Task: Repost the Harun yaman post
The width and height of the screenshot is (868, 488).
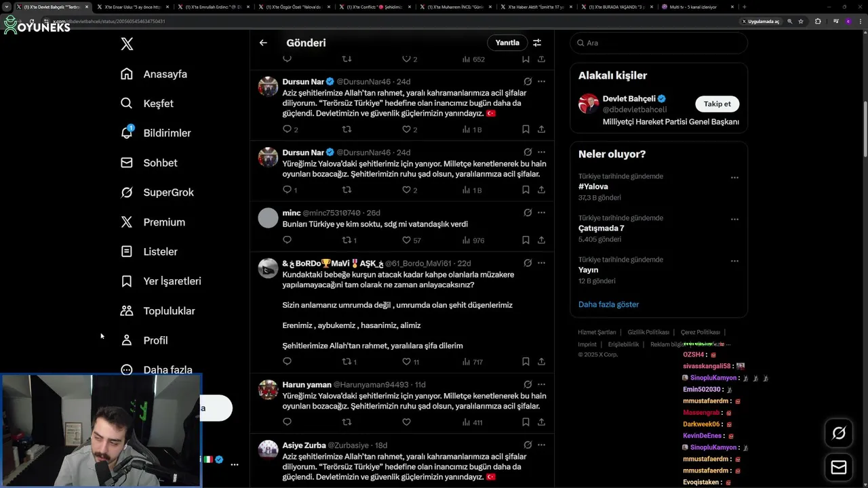Action: click(347, 422)
